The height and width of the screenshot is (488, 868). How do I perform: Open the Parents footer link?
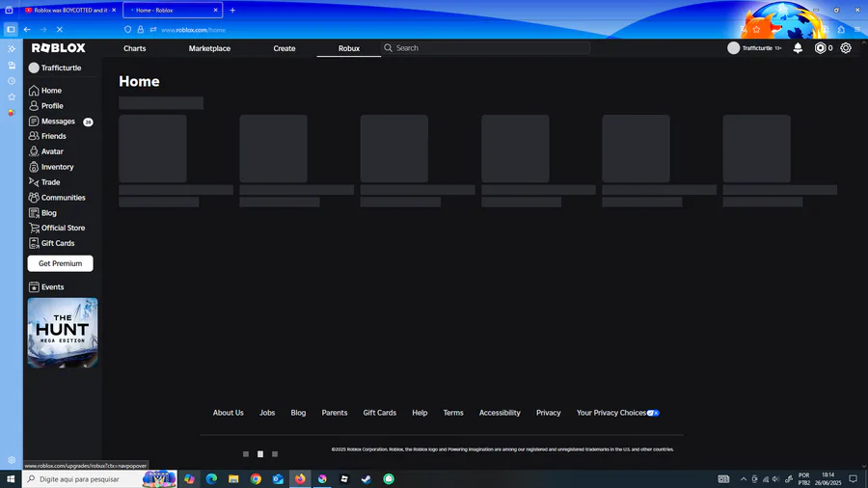coord(335,413)
